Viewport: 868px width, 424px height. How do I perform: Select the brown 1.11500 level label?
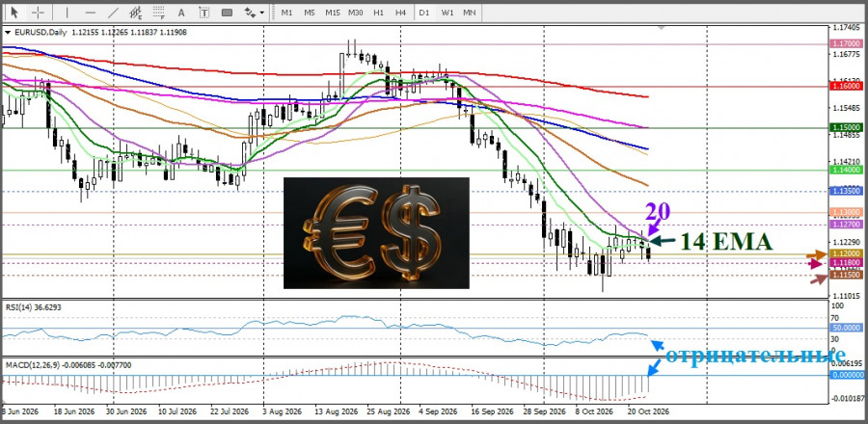click(x=845, y=275)
